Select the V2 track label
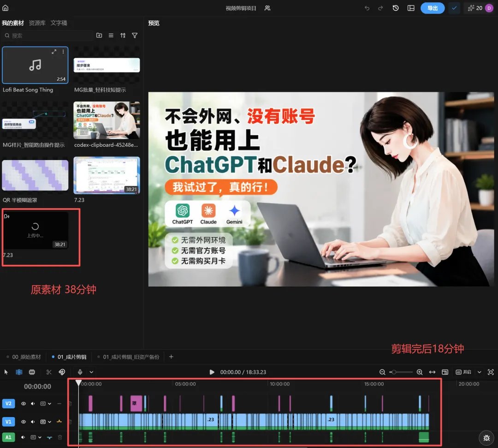 8,404
